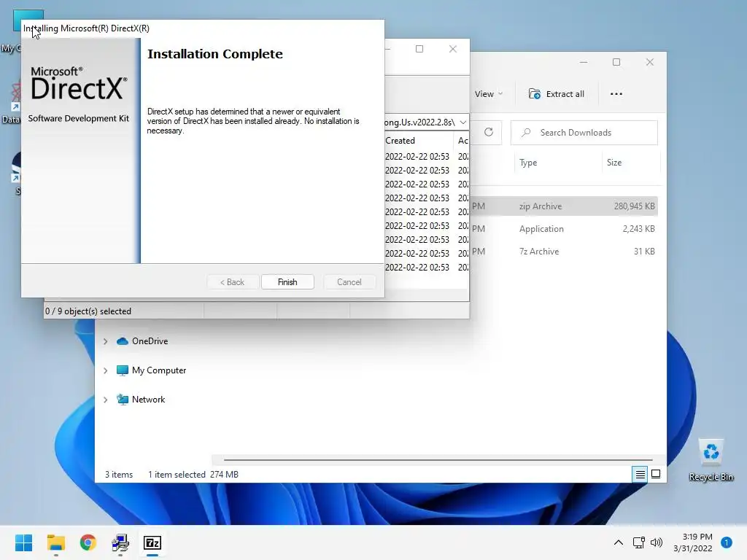Click the 2,243 KB size cell
The image size is (747, 560).
(x=638, y=228)
